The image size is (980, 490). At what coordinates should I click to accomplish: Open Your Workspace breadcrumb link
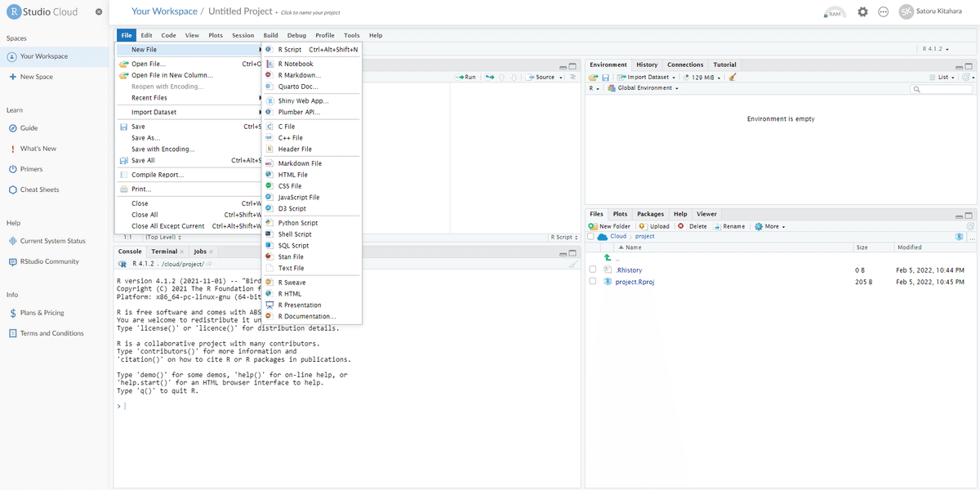coord(164,11)
